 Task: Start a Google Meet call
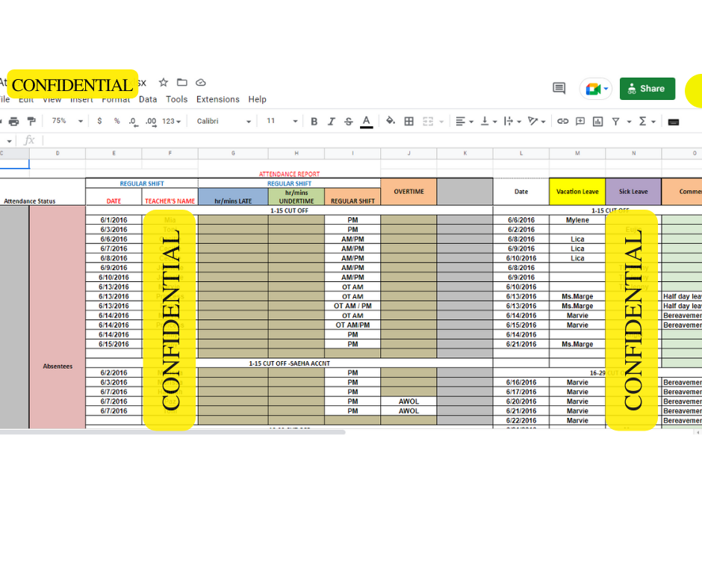point(593,89)
